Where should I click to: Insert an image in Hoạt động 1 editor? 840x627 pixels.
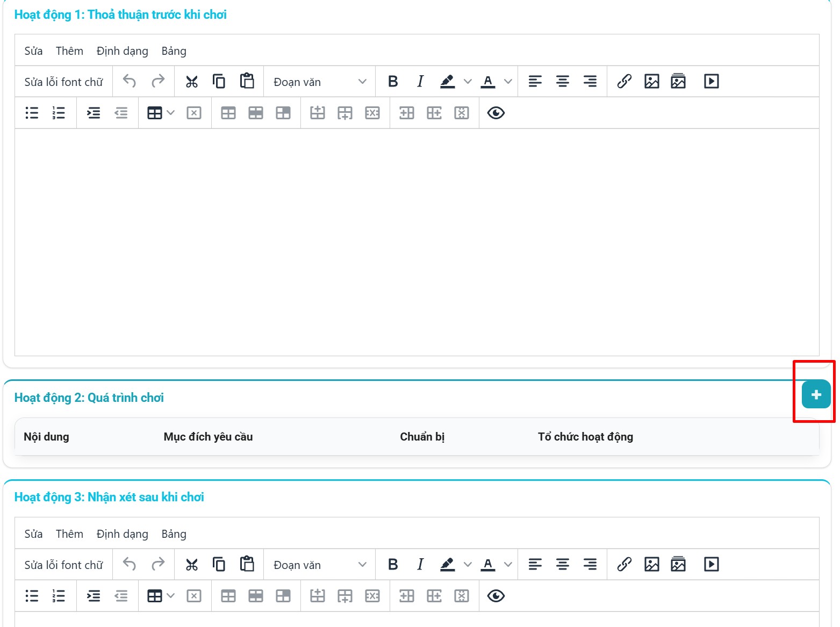(x=651, y=82)
